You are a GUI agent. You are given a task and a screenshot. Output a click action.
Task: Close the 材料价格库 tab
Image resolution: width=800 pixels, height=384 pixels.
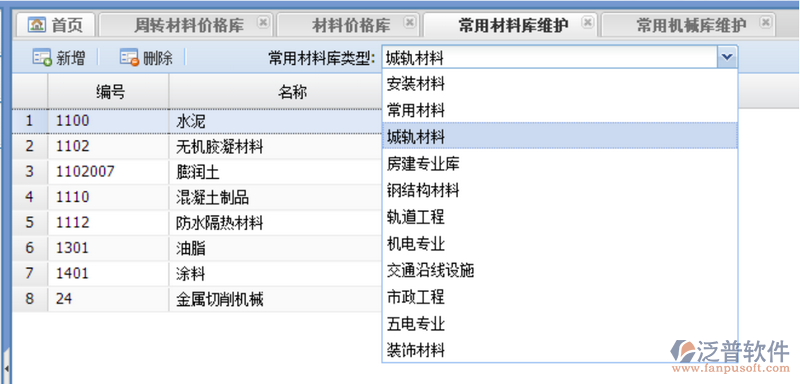coord(409,22)
